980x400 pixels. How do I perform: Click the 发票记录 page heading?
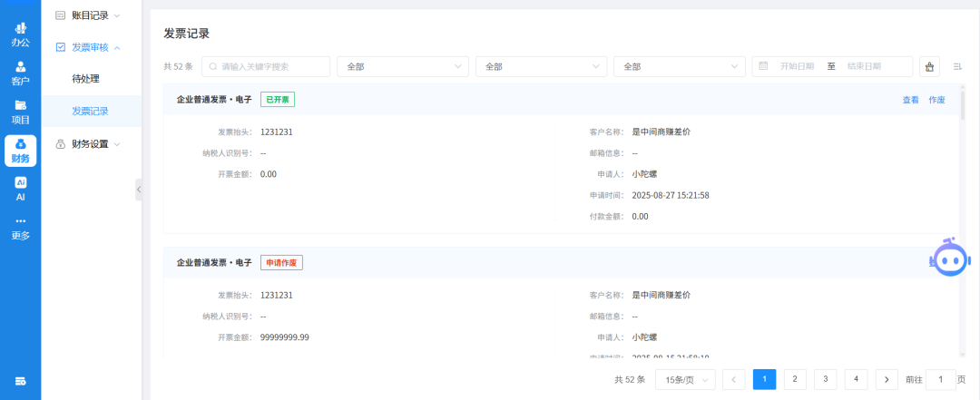[186, 34]
